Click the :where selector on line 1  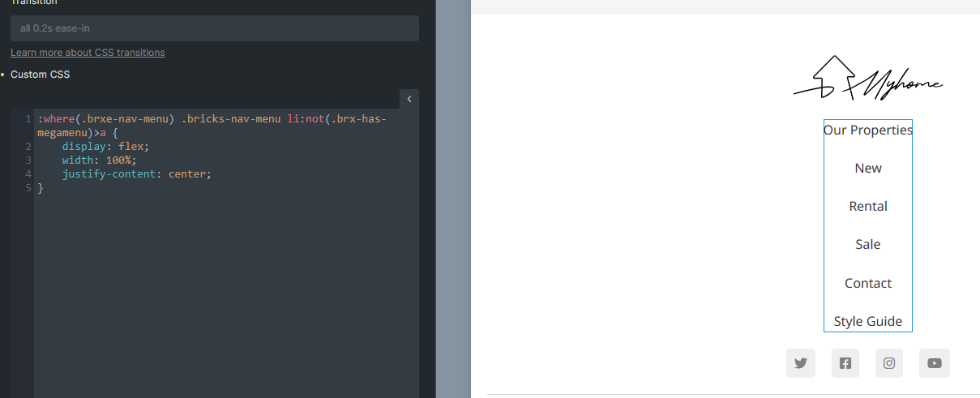tap(55, 119)
